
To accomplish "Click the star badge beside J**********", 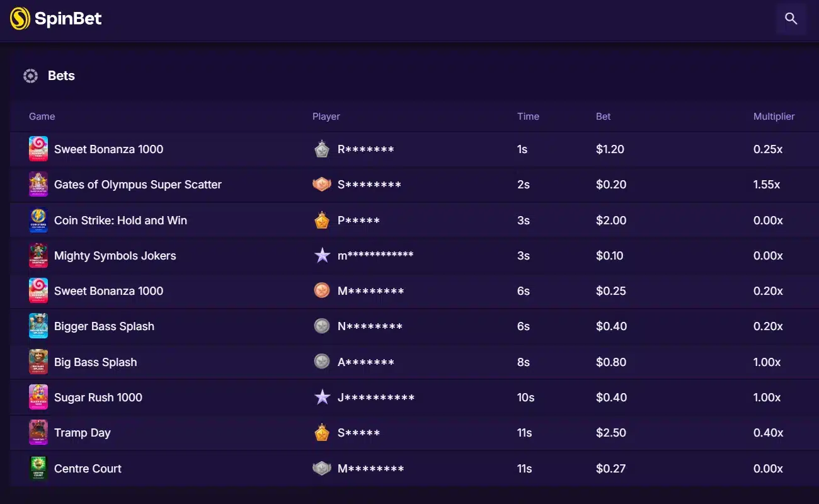I will point(322,398).
